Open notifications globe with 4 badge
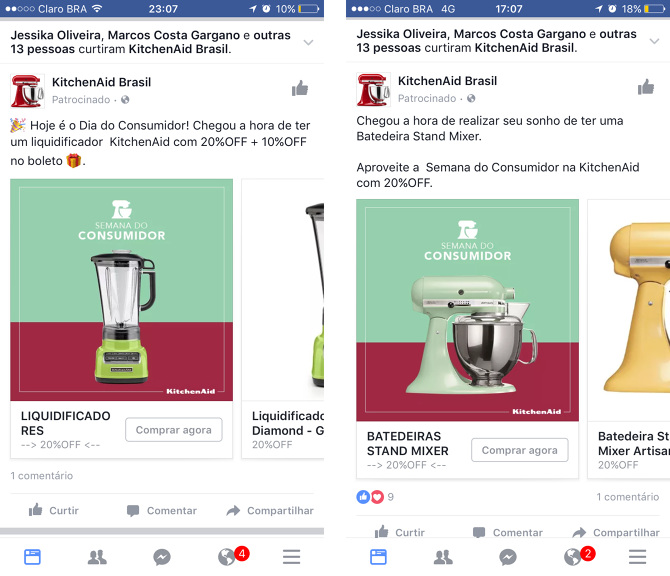This screenshot has width=670, height=576. [232, 556]
